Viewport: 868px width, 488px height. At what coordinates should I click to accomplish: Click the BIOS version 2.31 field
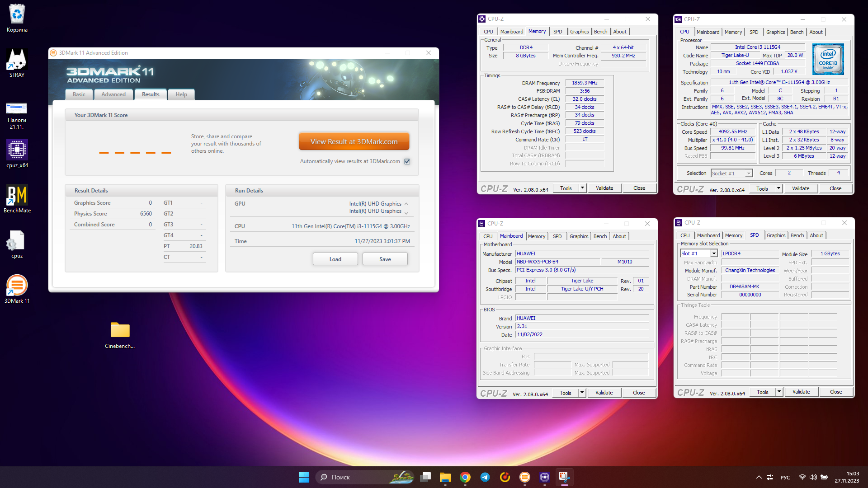pyautogui.click(x=582, y=326)
